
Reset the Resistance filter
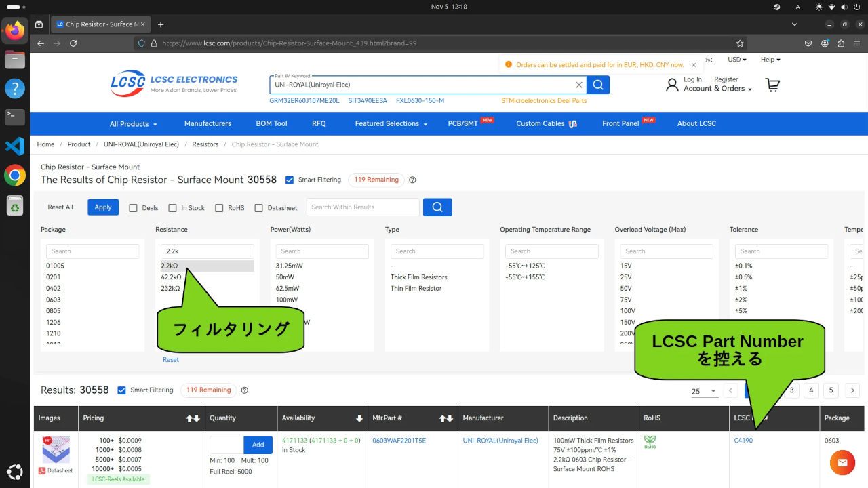point(171,360)
